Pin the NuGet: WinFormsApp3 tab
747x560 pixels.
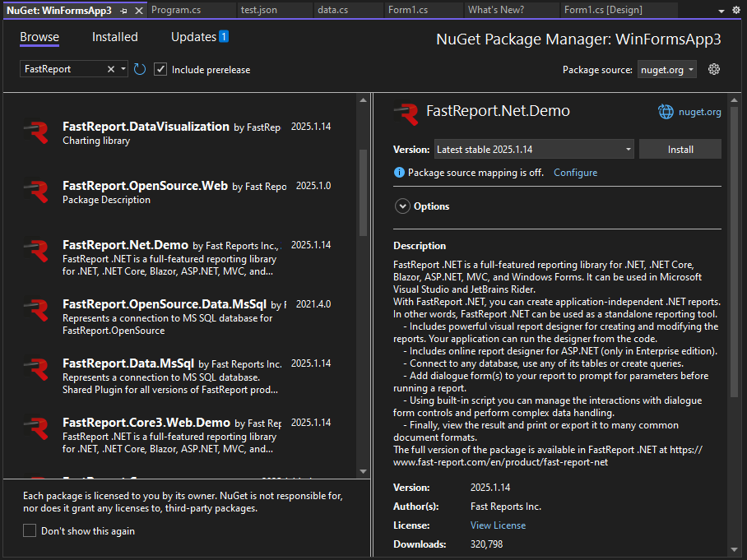124,11
